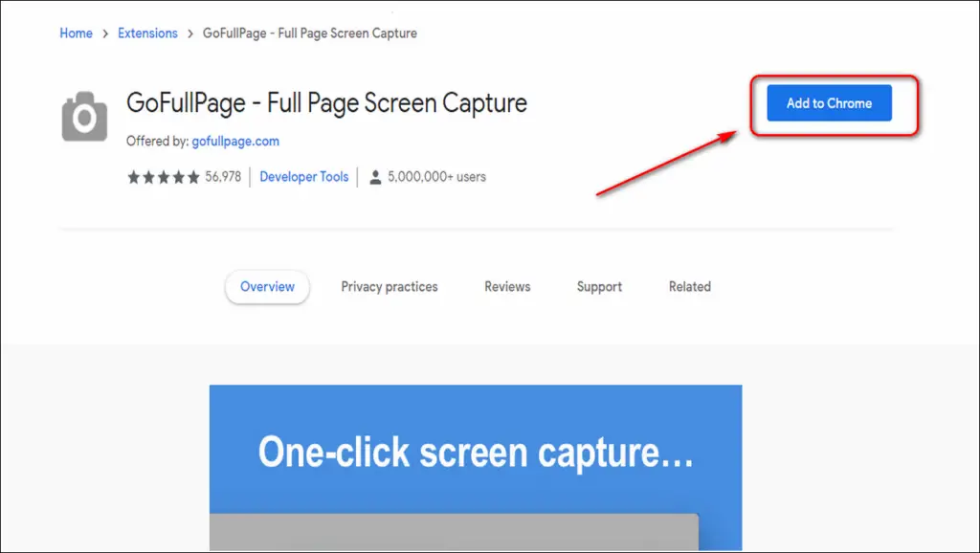Viewport: 980px width, 553px height.
Task: Open the Reviews tab
Action: [x=507, y=287]
